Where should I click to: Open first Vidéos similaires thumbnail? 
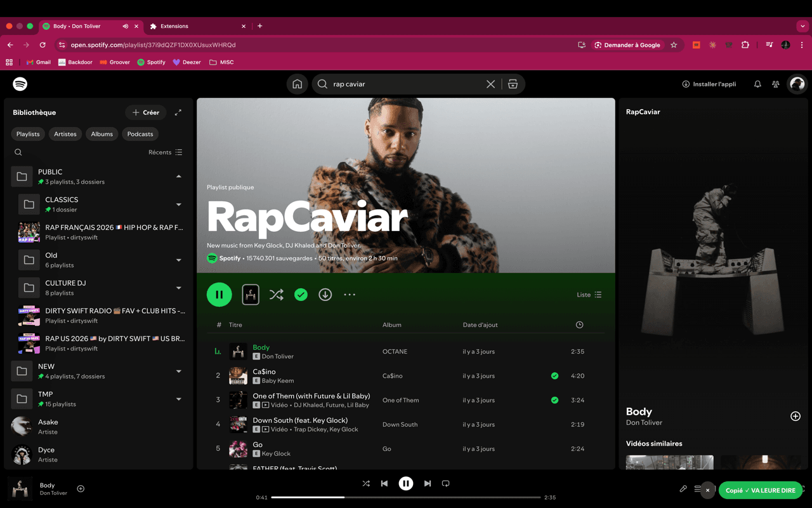click(x=669, y=462)
